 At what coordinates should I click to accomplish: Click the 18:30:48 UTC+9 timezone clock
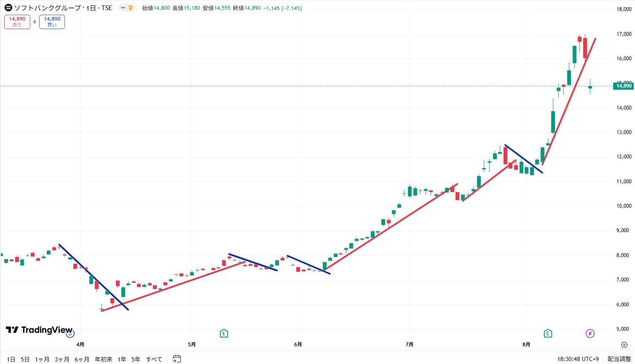click(578, 359)
